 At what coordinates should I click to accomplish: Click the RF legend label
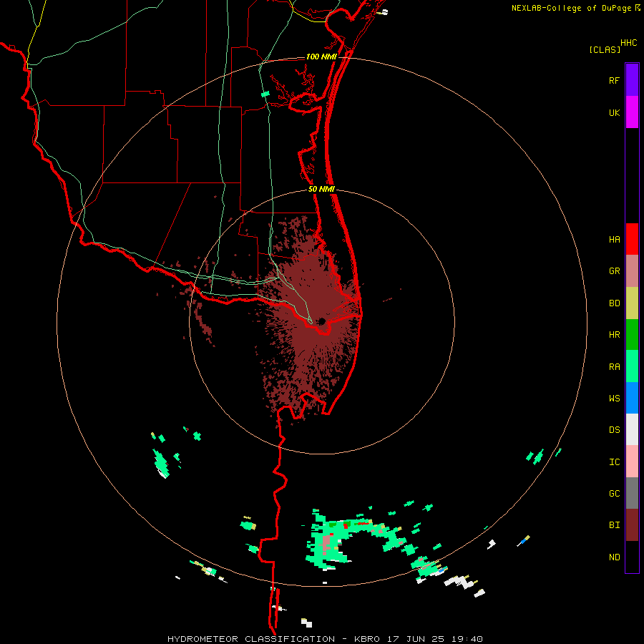tap(614, 81)
